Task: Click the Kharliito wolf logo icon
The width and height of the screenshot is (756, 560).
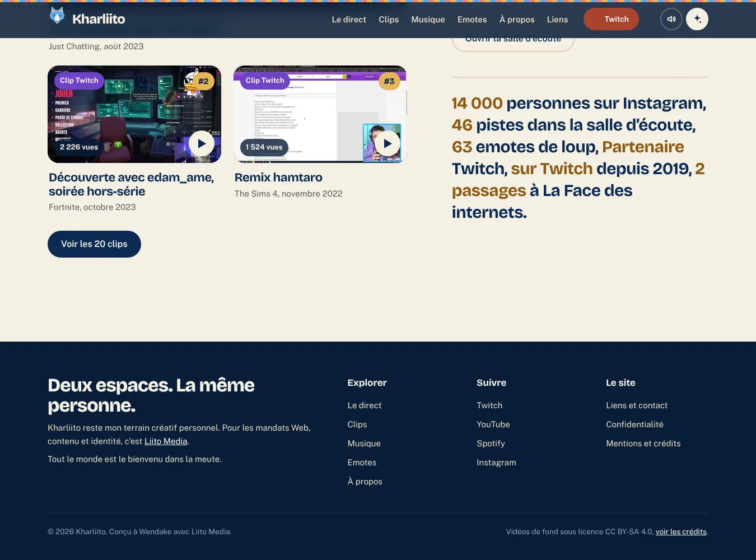Action: [x=57, y=16]
